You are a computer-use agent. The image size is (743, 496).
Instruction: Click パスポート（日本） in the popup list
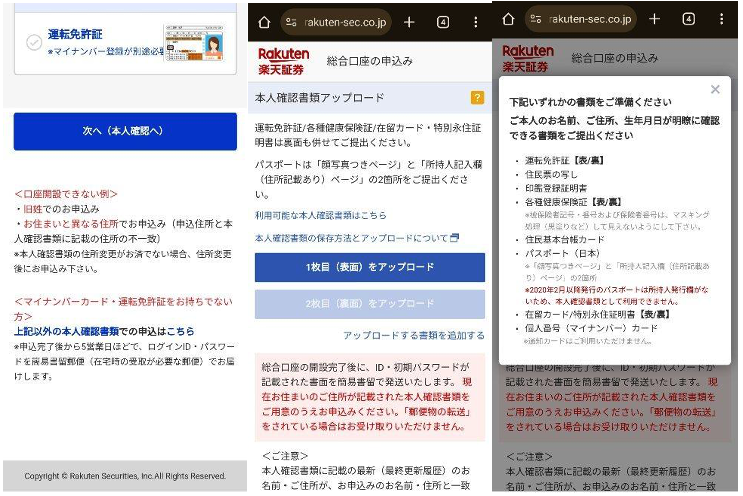coord(562,253)
